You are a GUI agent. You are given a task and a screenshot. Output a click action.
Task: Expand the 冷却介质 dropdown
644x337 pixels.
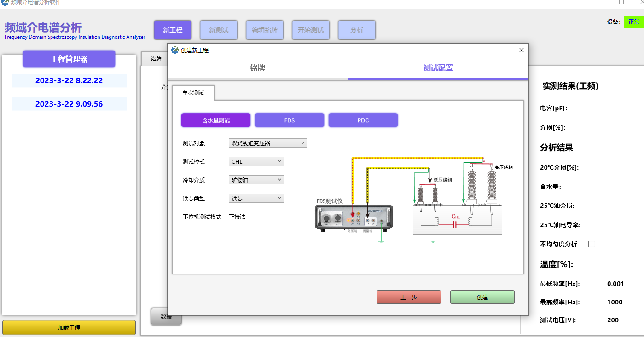click(256, 180)
